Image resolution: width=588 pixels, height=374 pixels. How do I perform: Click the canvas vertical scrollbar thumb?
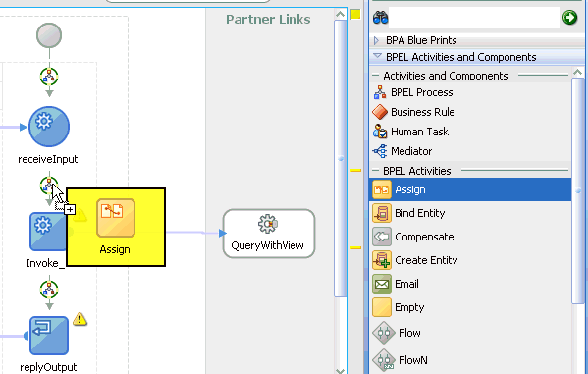pyautogui.click(x=340, y=159)
